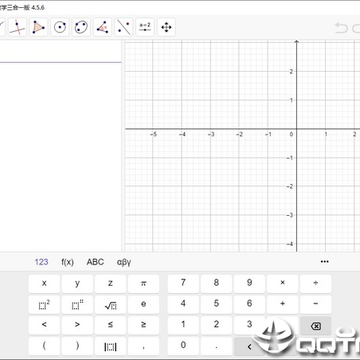This screenshot has height=360, width=360.
Task: Switch to the αβγ keyboard tab
Action: tap(124, 262)
